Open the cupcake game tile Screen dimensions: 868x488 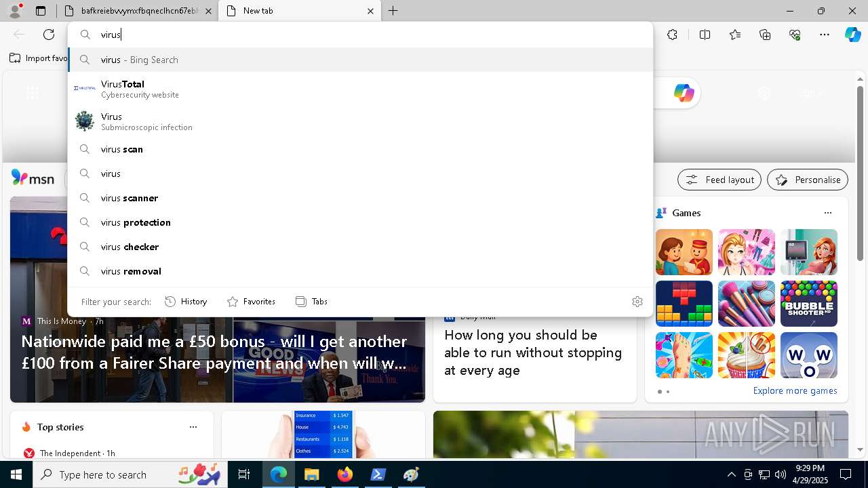747,355
